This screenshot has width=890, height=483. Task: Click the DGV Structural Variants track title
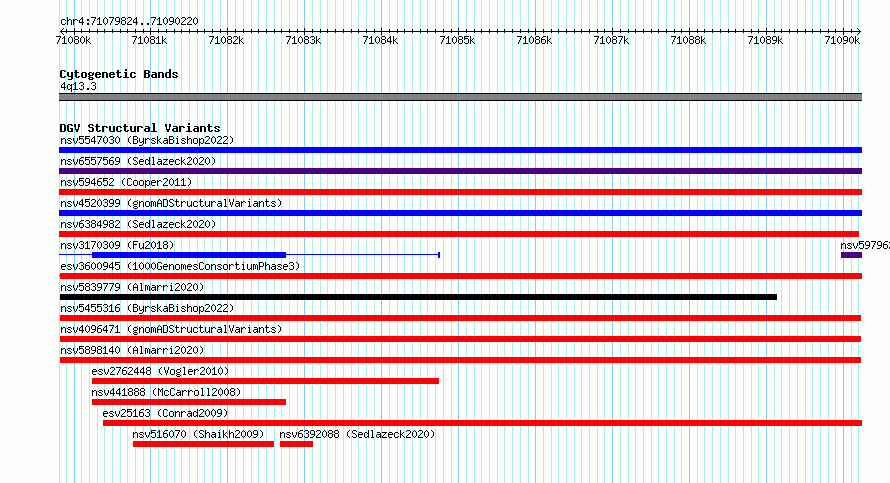point(140,128)
